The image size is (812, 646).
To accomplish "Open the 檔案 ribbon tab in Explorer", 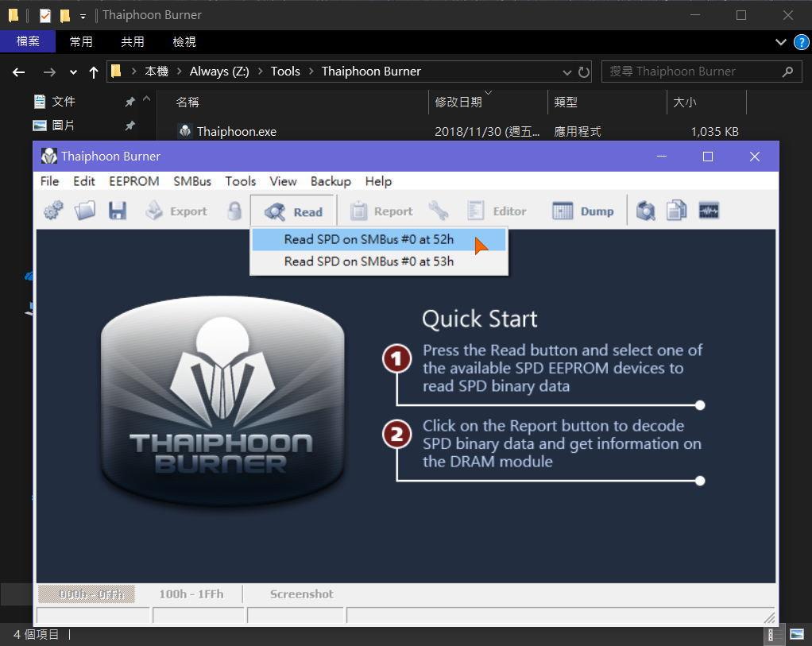I will 28,41.
